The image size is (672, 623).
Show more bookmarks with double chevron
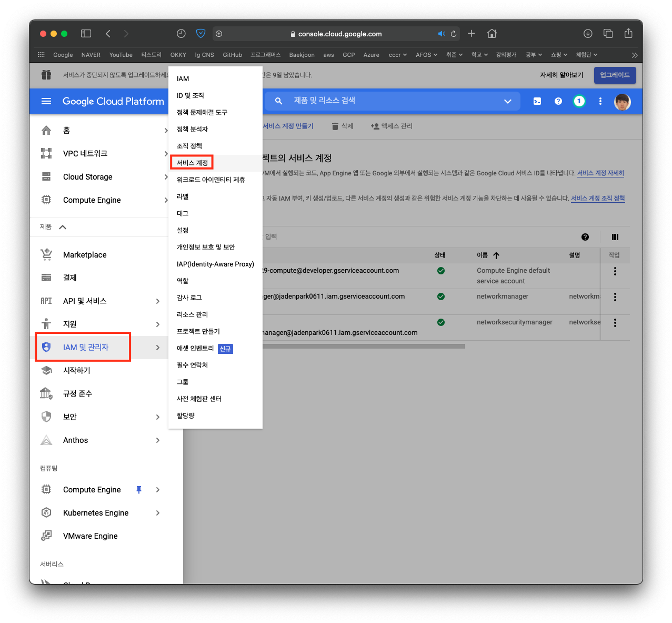point(635,55)
